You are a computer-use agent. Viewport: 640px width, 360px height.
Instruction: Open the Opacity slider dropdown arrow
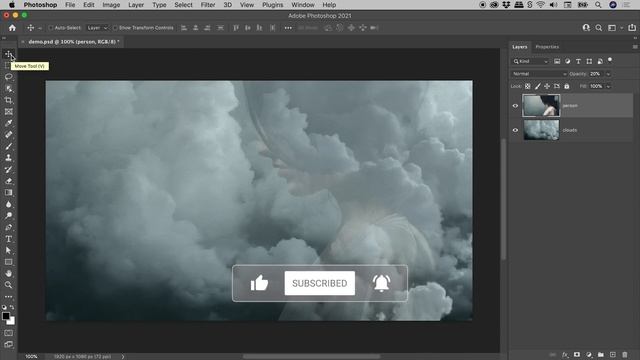(x=608, y=74)
